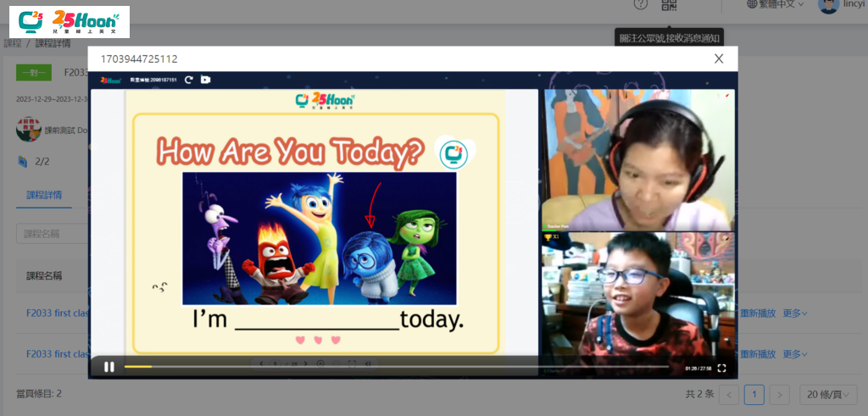
Task: Select page 1 in pagination
Action: coord(754,395)
